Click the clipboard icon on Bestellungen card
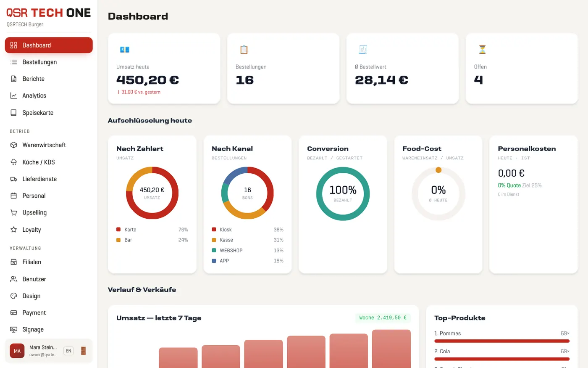Image resolution: width=588 pixels, height=368 pixels. tap(244, 50)
